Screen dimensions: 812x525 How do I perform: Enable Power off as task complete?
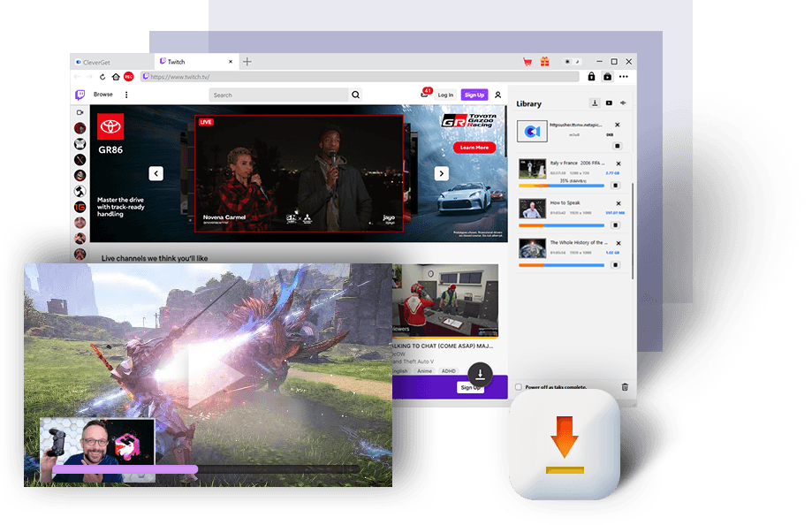pos(519,387)
